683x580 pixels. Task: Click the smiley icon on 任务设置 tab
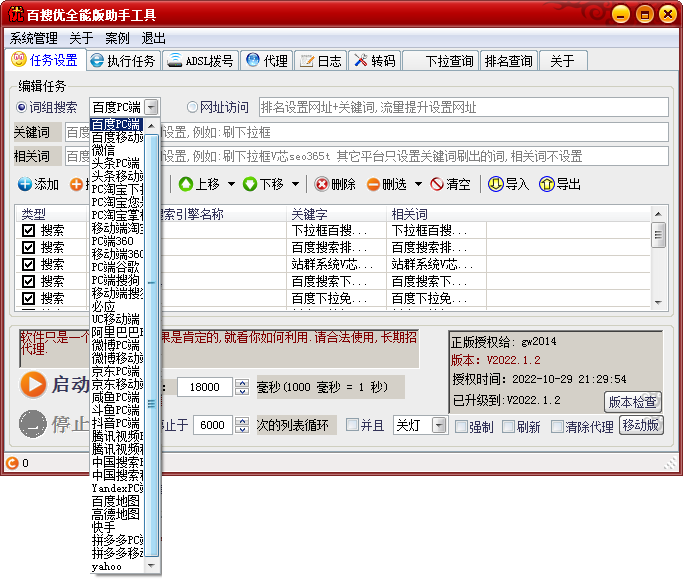tap(19, 59)
